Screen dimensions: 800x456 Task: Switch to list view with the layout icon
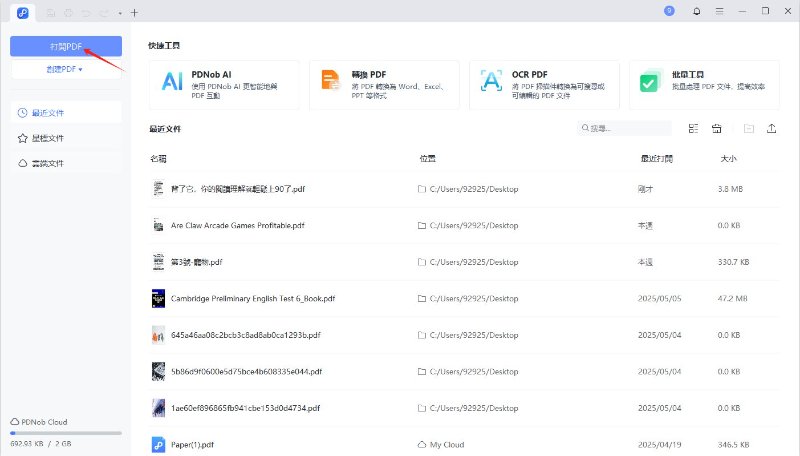(693, 129)
